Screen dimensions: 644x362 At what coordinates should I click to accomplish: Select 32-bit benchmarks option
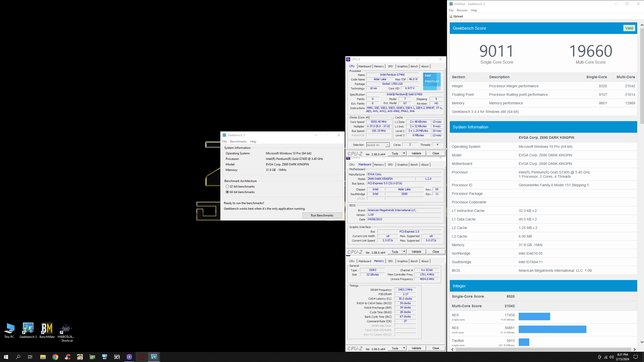click(x=227, y=187)
